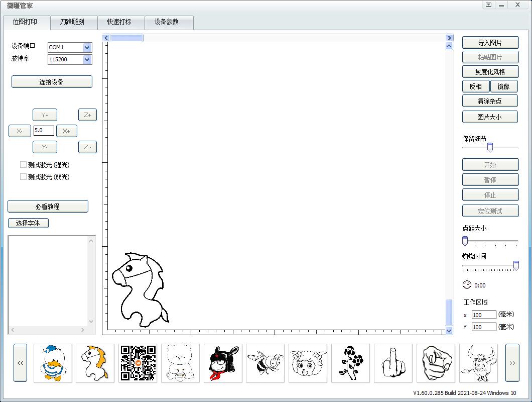Select the rabbit with red scarf image
Screen dimensions: 532x402
coord(223,363)
